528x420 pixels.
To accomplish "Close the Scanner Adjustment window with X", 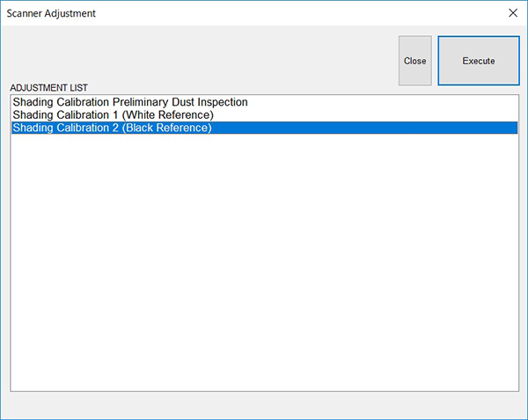I will click(x=513, y=13).
